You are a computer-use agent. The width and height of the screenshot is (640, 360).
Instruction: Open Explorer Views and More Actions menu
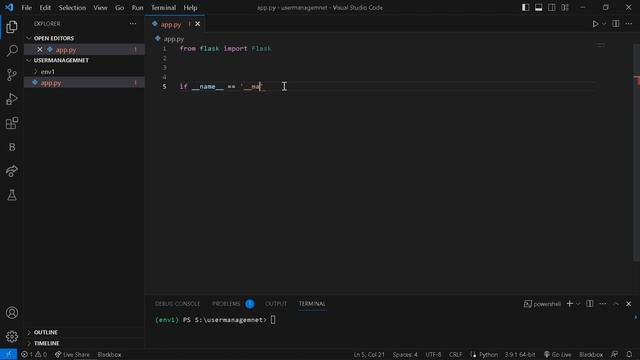[x=133, y=24]
